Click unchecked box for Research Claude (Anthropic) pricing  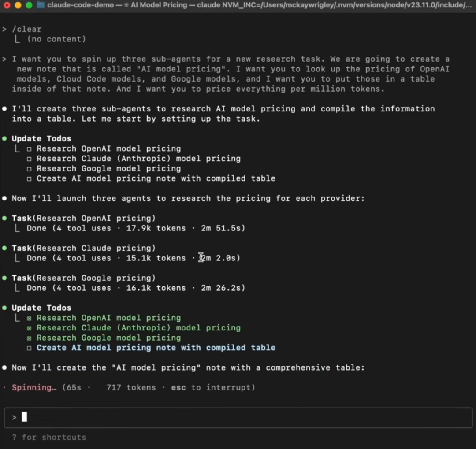(x=29, y=159)
